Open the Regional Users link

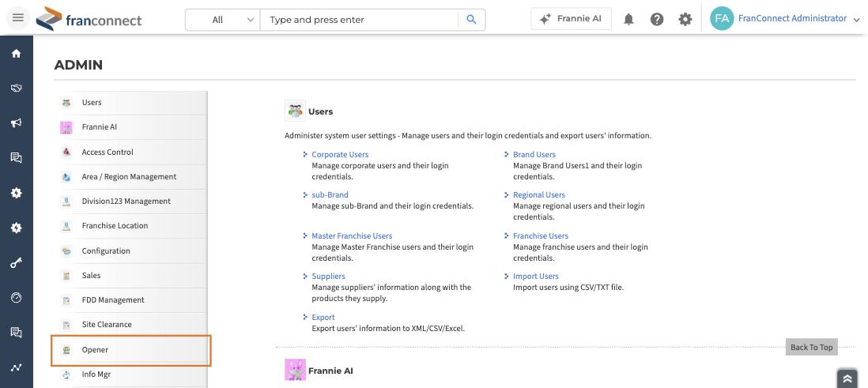(539, 195)
